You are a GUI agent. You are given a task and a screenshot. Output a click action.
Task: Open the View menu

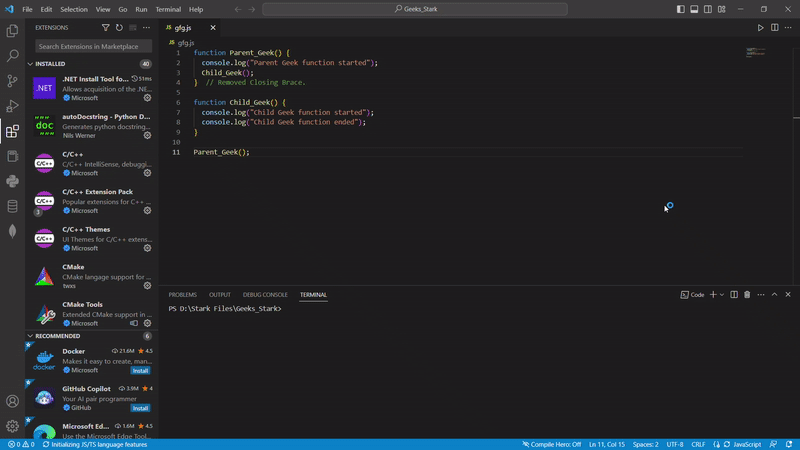click(103, 9)
